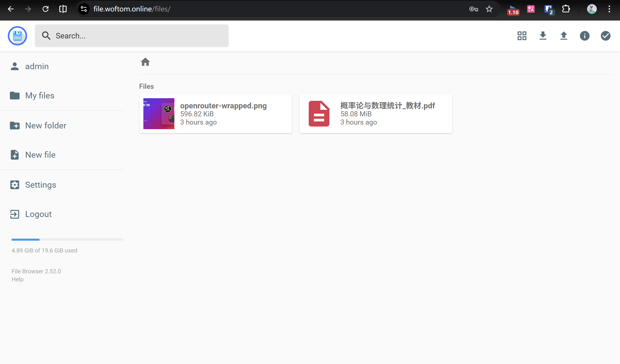Open My files in the sidebar
620x364 pixels.
pos(39,95)
